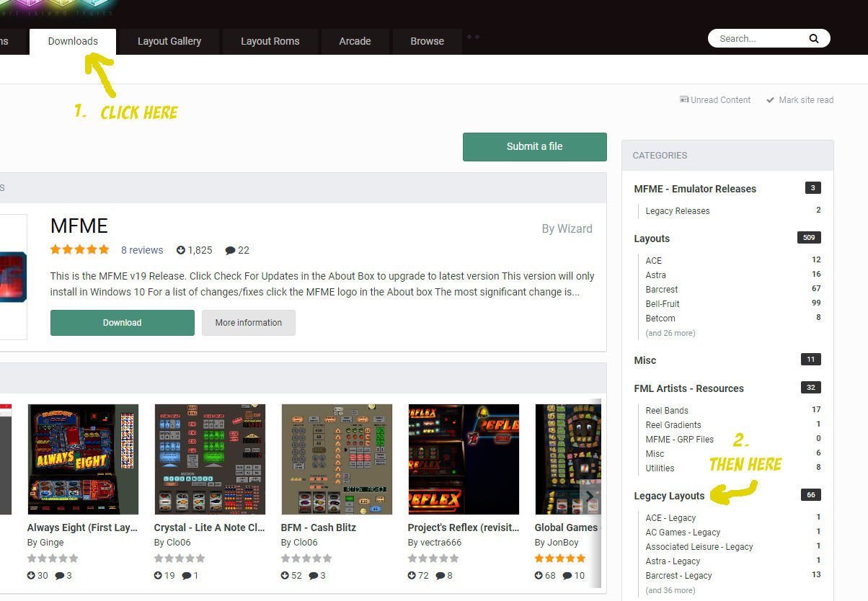Click Layouts count badge 509
Viewport: 868px width, 601px height.
[809, 238]
